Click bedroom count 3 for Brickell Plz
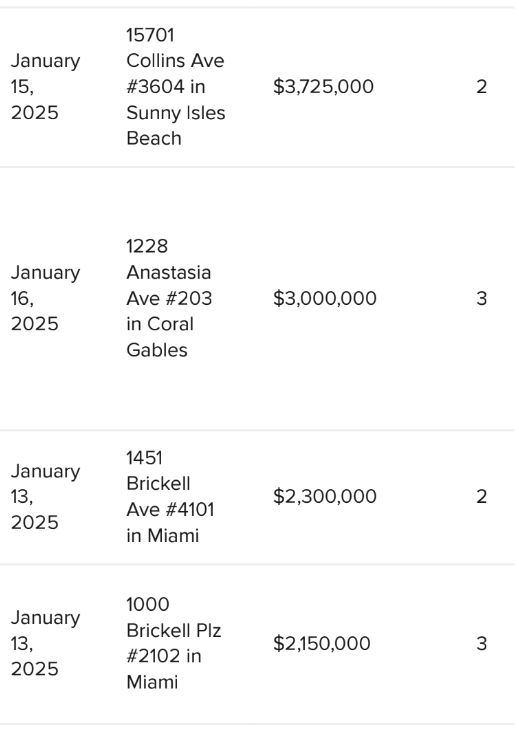This screenshot has height=730, width=519. coord(481,643)
